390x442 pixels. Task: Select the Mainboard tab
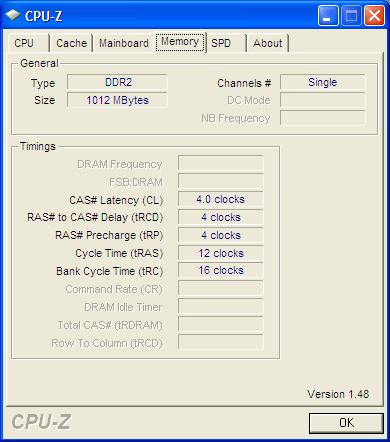point(124,43)
